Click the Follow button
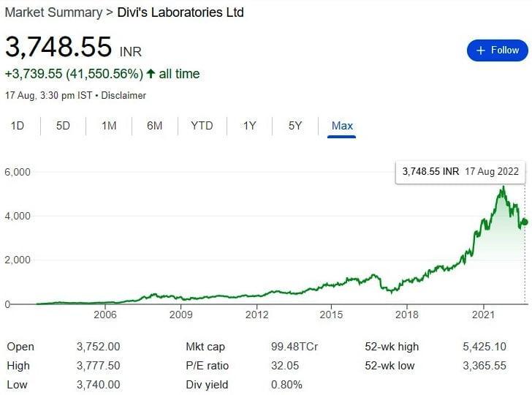 497,50
